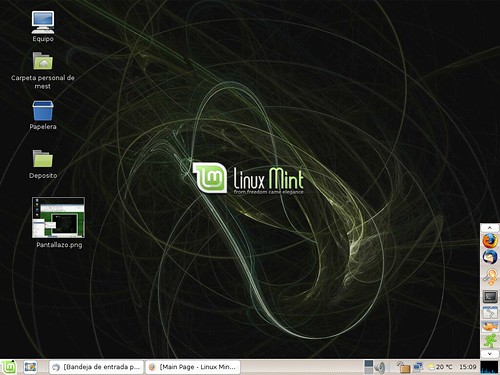
Task: Expand the side launcher using down arrow
Action: [489, 354]
